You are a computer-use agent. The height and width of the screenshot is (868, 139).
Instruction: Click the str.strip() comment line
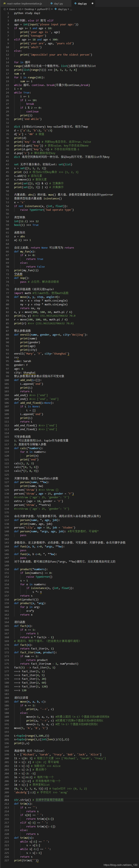click(38, 800)
